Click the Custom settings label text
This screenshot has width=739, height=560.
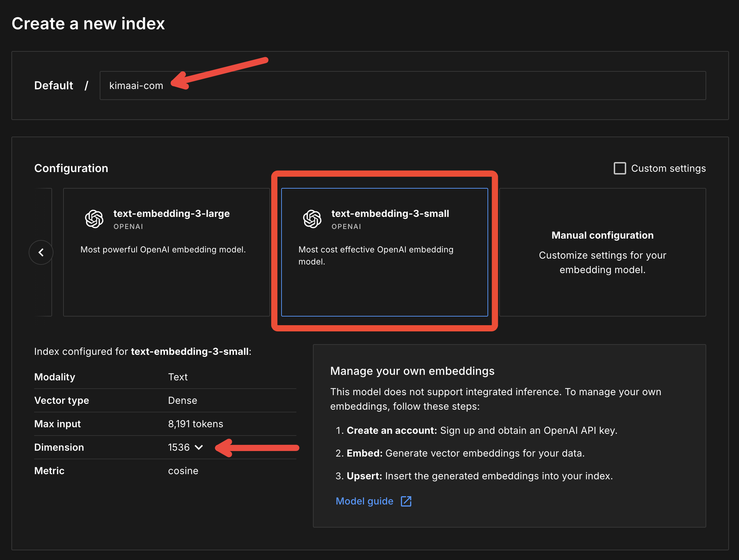[x=668, y=168]
